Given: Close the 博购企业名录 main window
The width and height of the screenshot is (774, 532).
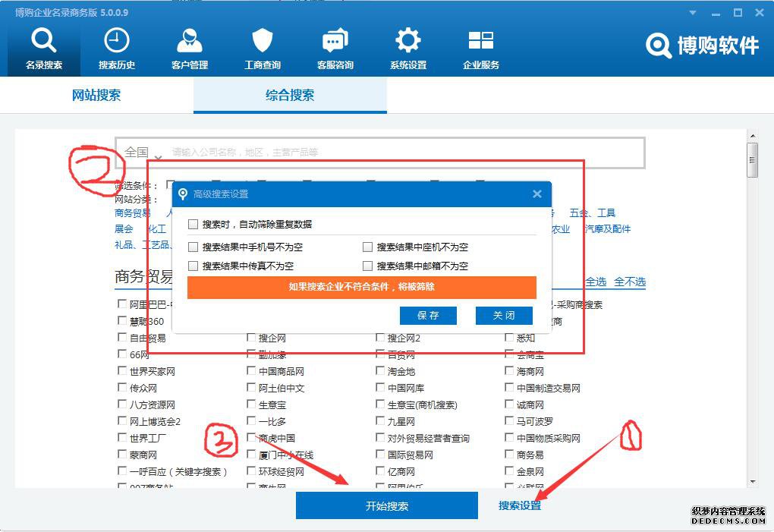Looking at the screenshot, I should tap(760, 13).
